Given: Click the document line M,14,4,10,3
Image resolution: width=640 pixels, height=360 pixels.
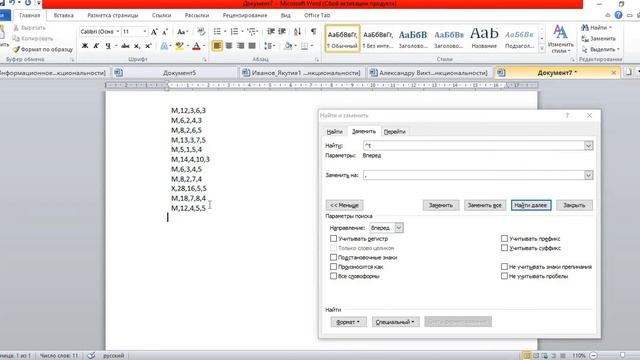Looking at the screenshot, I should 190,159.
